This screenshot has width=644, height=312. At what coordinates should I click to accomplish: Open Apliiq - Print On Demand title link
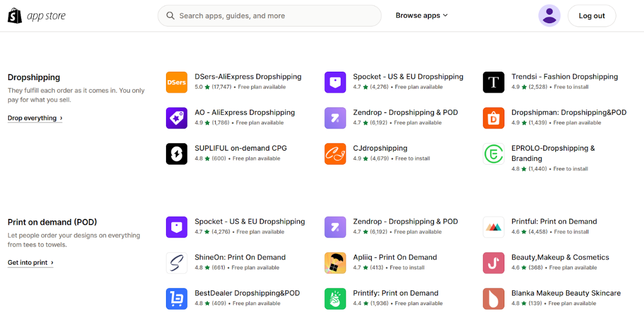(395, 257)
